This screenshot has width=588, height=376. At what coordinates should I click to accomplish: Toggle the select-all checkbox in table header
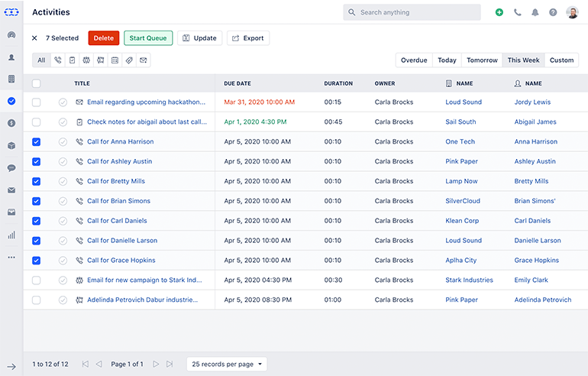pyautogui.click(x=36, y=83)
